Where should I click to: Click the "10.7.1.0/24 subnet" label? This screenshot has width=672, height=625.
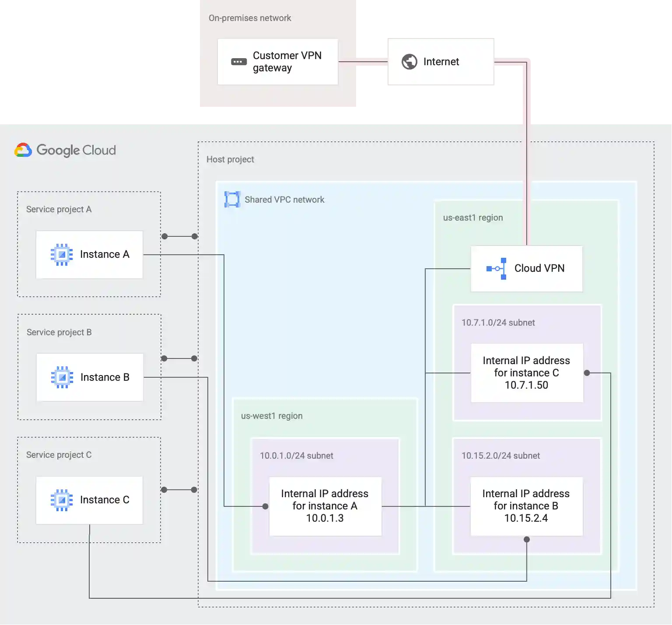point(498,323)
